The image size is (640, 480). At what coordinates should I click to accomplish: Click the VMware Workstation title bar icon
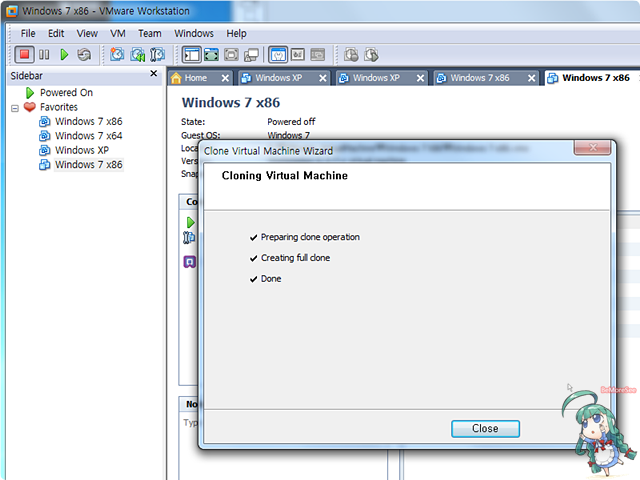pyautogui.click(x=12, y=11)
